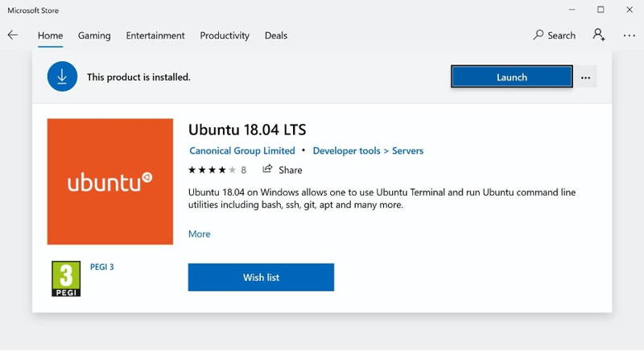Expand the description with More
Image resolution: width=644 pixels, height=351 pixels.
coord(199,233)
